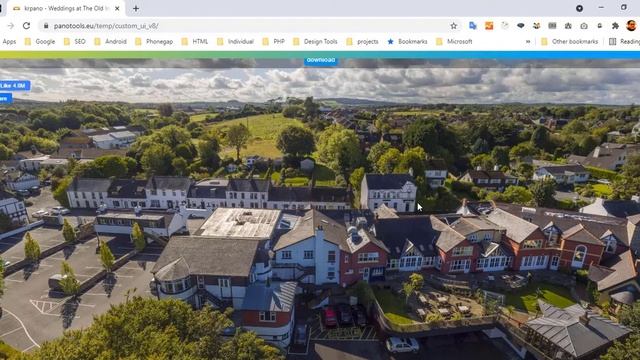This screenshot has width=640, height=360.
Task: Minimize the Chrome window
Action: pos(601,8)
